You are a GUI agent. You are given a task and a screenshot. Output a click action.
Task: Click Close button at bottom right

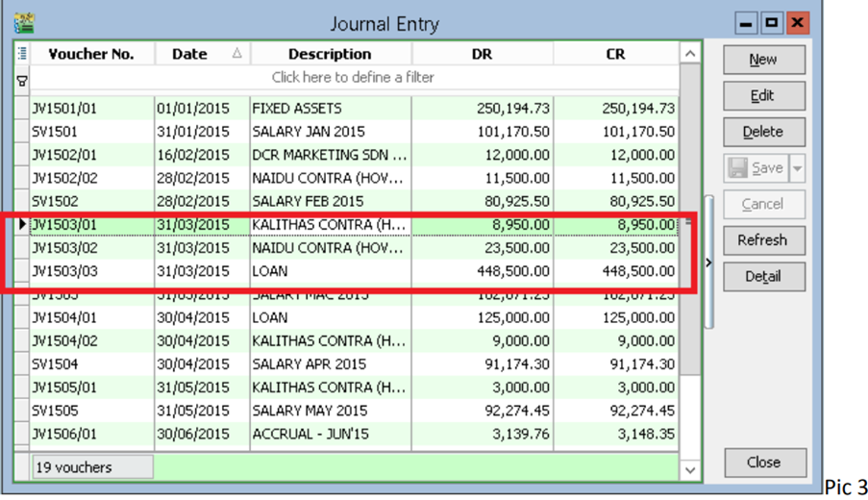pos(763,462)
